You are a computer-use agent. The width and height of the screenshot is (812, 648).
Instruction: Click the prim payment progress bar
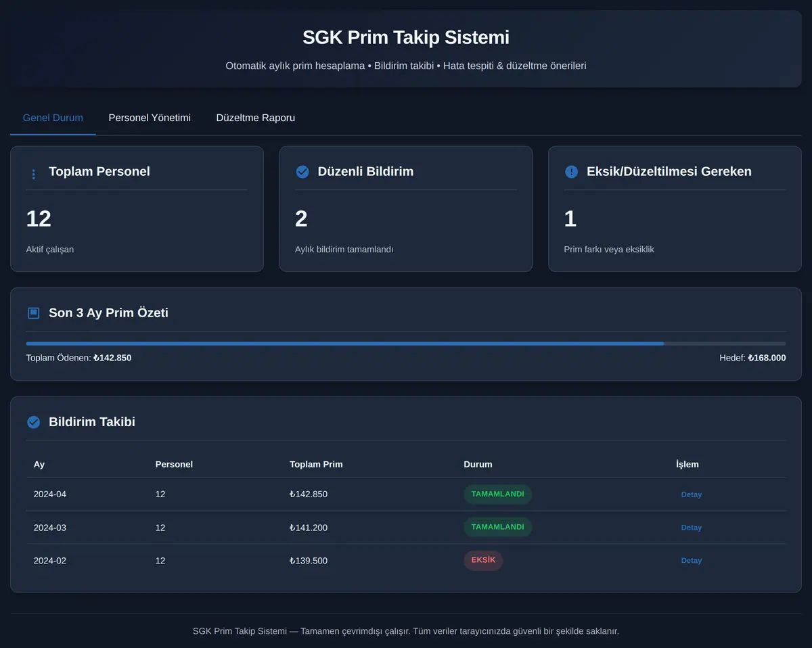pos(406,344)
